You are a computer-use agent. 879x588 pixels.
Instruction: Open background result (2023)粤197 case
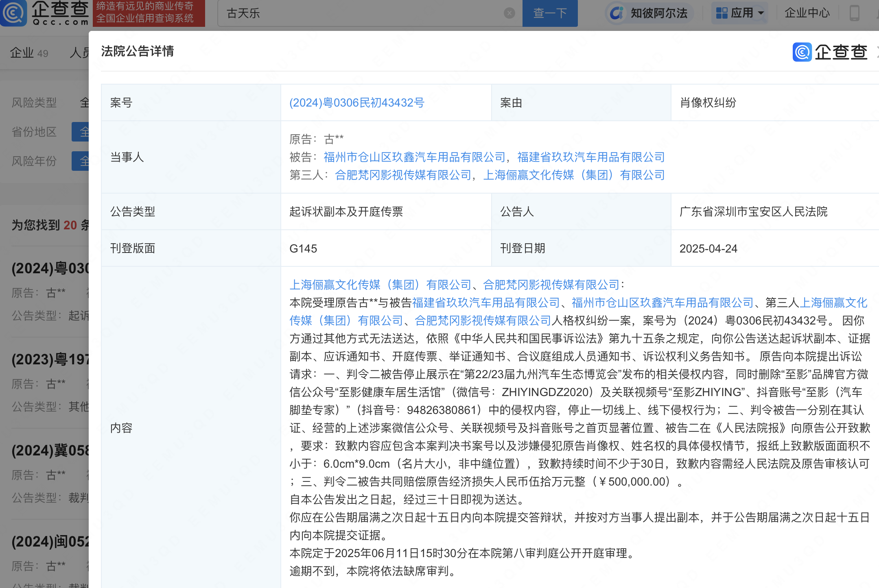[50, 359]
